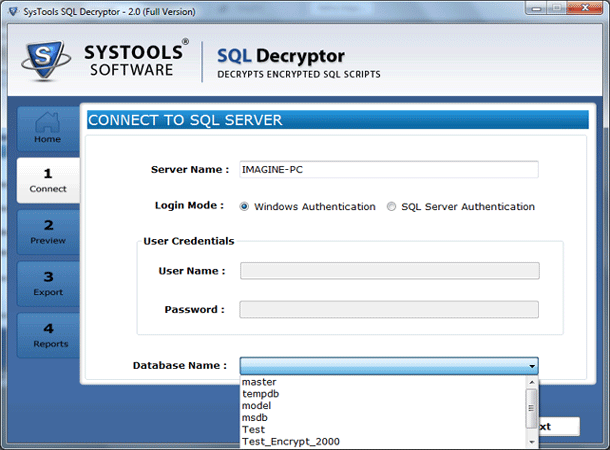Choose Test_Encrypt_2000 database entry

[x=383, y=442]
